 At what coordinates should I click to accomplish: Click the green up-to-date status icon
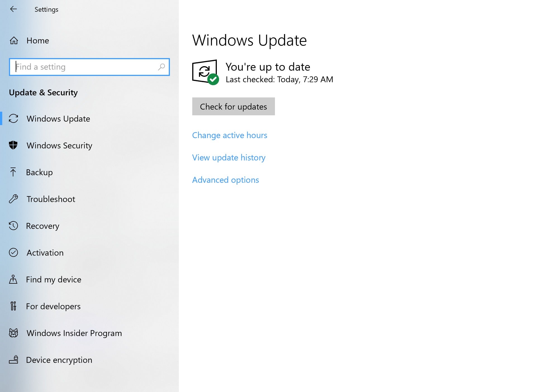(213, 78)
